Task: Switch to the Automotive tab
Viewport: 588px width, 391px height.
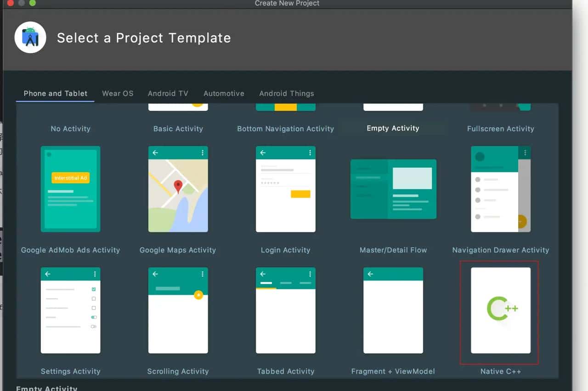Action: coord(224,93)
